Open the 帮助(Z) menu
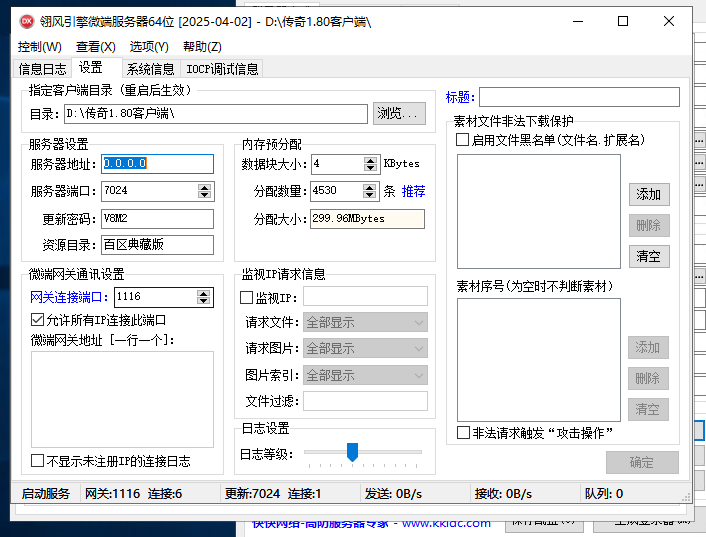Viewport: 706px width, 537px height. click(202, 47)
